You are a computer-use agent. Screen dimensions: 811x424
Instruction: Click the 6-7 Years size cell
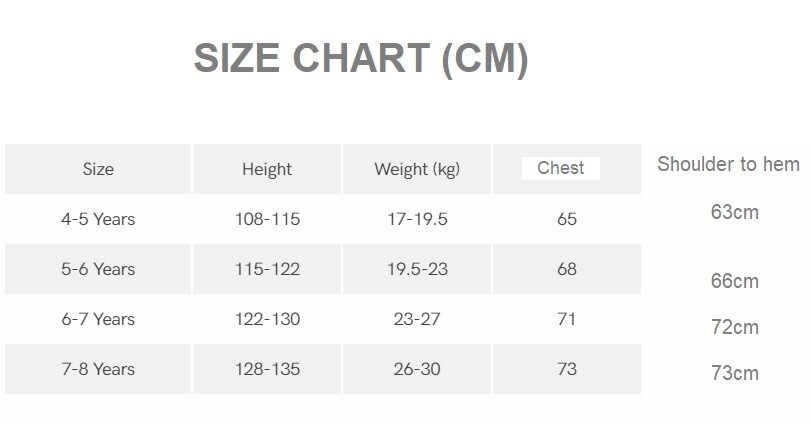(x=98, y=319)
